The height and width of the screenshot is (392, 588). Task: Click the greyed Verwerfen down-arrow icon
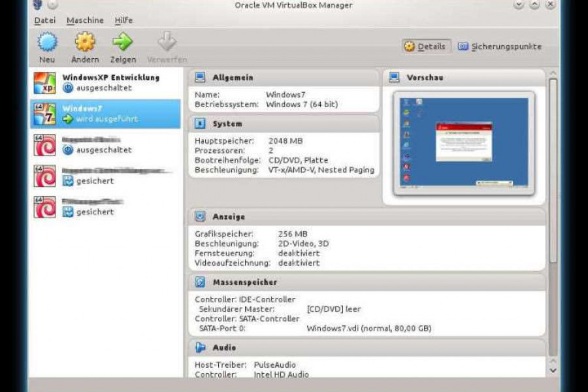167,41
